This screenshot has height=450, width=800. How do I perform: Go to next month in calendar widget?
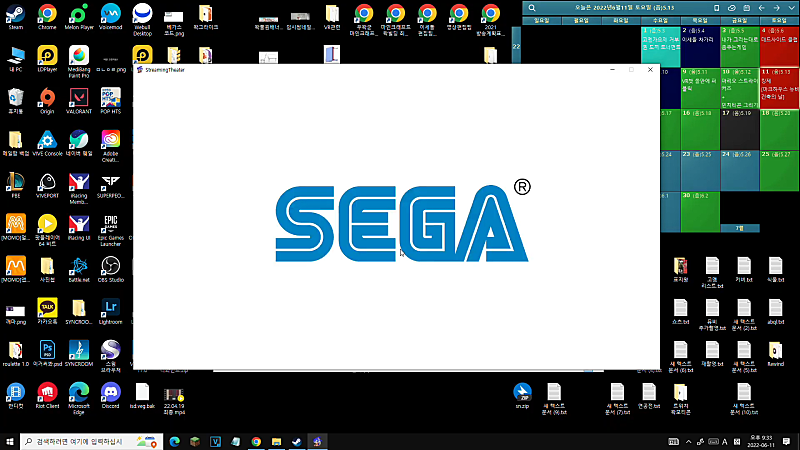click(x=776, y=8)
